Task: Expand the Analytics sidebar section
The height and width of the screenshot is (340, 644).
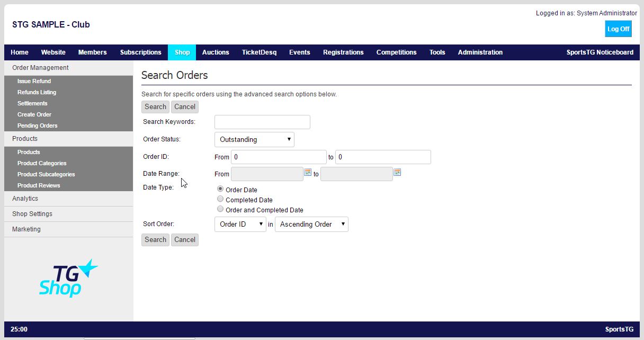Action: click(68, 199)
